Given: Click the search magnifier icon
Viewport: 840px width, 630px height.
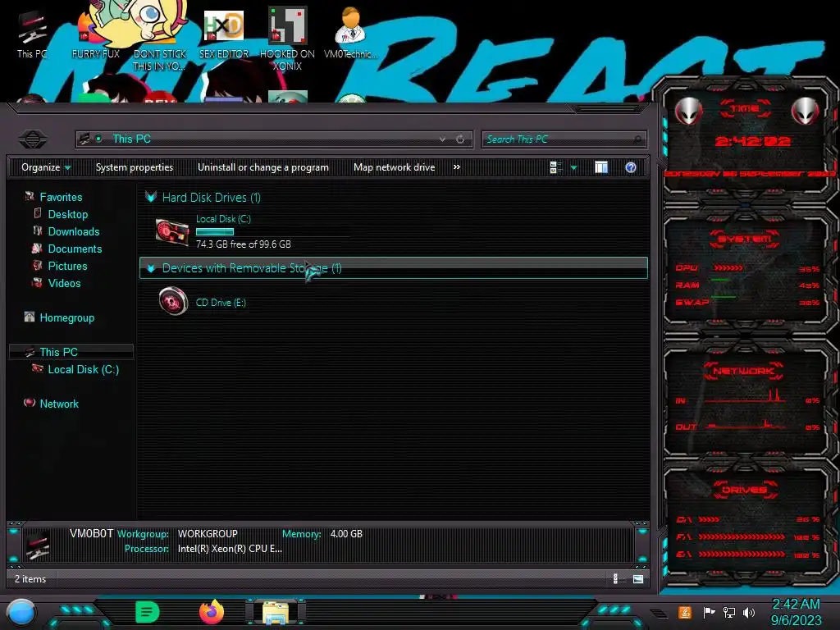Looking at the screenshot, I should click(637, 139).
